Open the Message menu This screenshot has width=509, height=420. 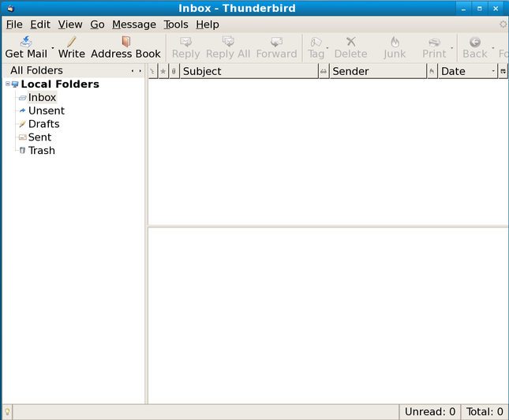pyautogui.click(x=133, y=24)
